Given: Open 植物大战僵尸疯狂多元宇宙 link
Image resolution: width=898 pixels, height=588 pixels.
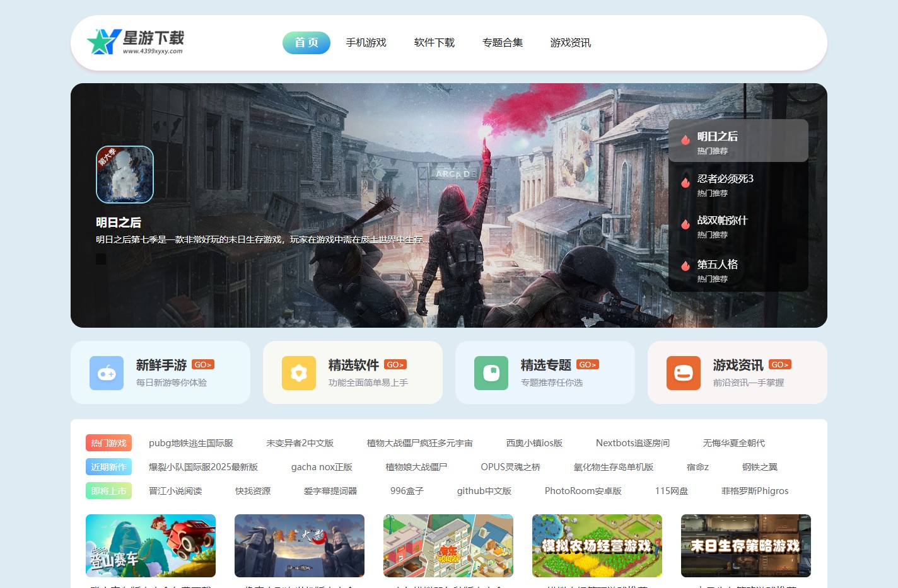Looking at the screenshot, I should pyautogui.click(x=420, y=443).
